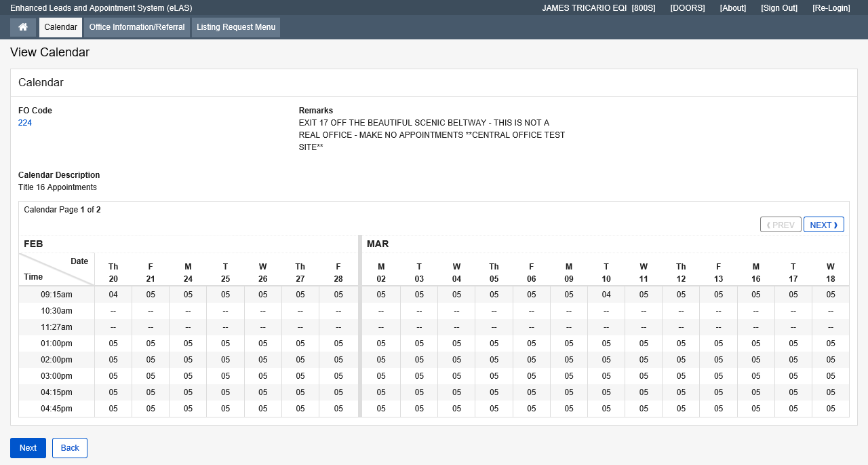
Task: Open the Office Information/Referral tab
Action: (x=136, y=27)
